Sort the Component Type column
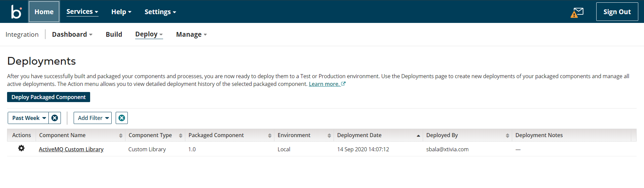The height and width of the screenshot is (188, 644). [181, 135]
